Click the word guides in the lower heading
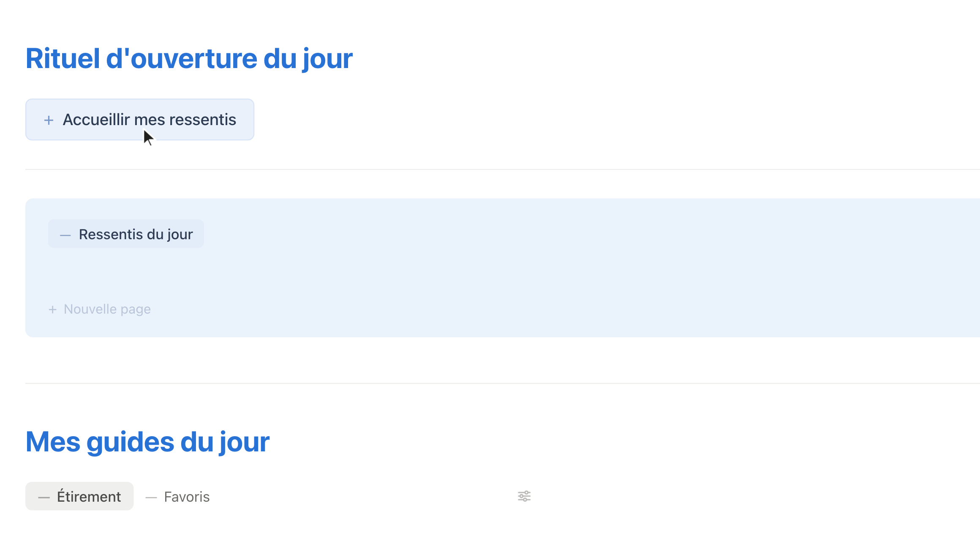 (x=131, y=442)
